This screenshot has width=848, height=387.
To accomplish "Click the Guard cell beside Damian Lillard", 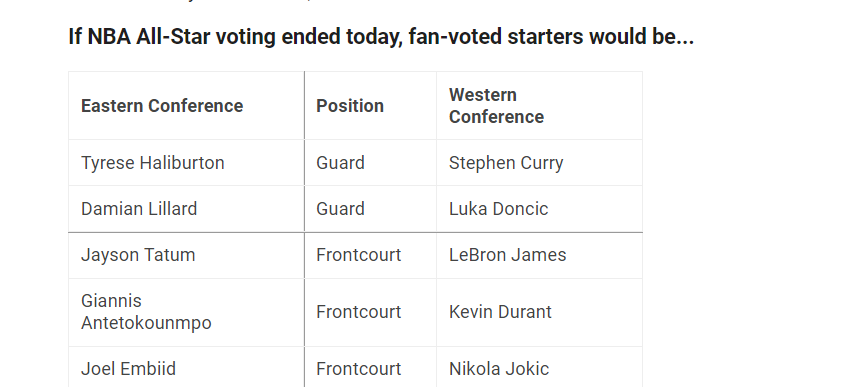I will pyautogui.click(x=370, y=209).
